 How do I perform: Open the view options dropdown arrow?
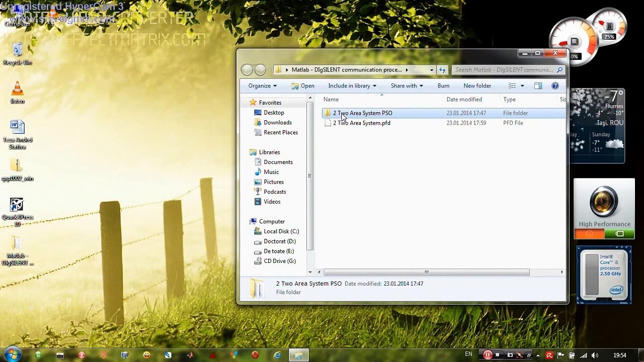pyautogui.click(x=522, y=85)
